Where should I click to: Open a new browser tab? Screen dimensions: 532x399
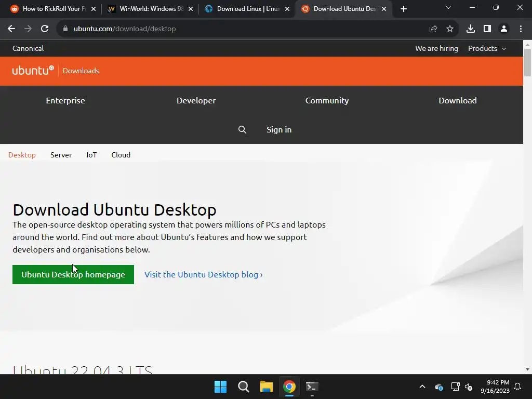click(403, 9)
